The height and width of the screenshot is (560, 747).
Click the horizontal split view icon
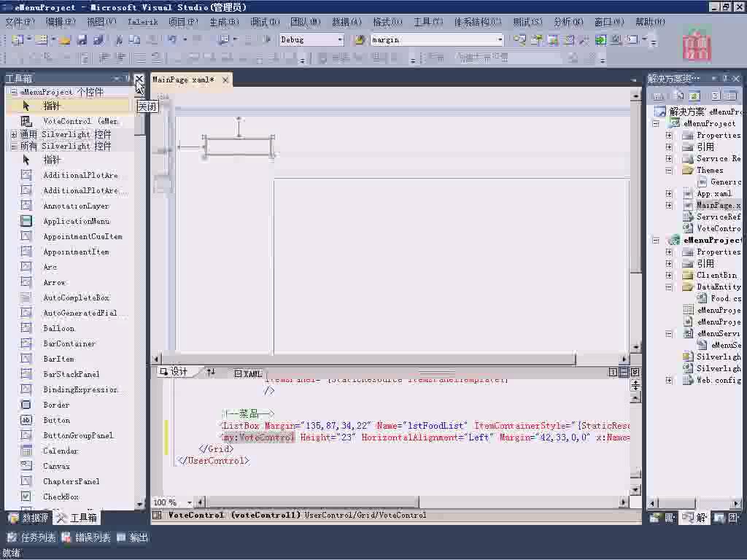[x=624, y=373]
